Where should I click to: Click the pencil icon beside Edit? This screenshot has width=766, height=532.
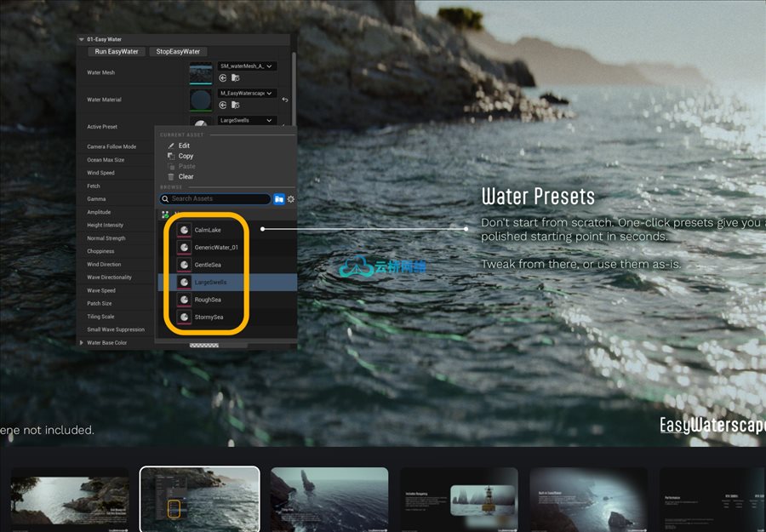(171, 146)
